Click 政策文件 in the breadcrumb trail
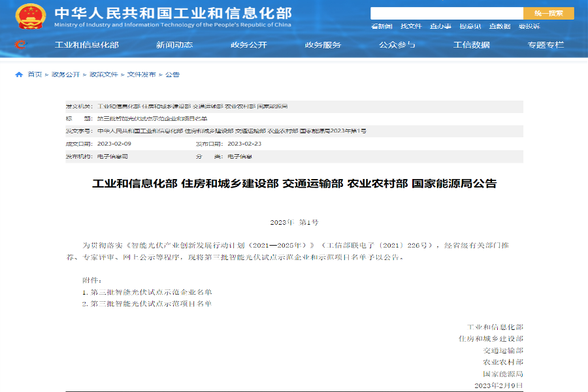Viewport: 588px width, 392px height. point(103,74)
